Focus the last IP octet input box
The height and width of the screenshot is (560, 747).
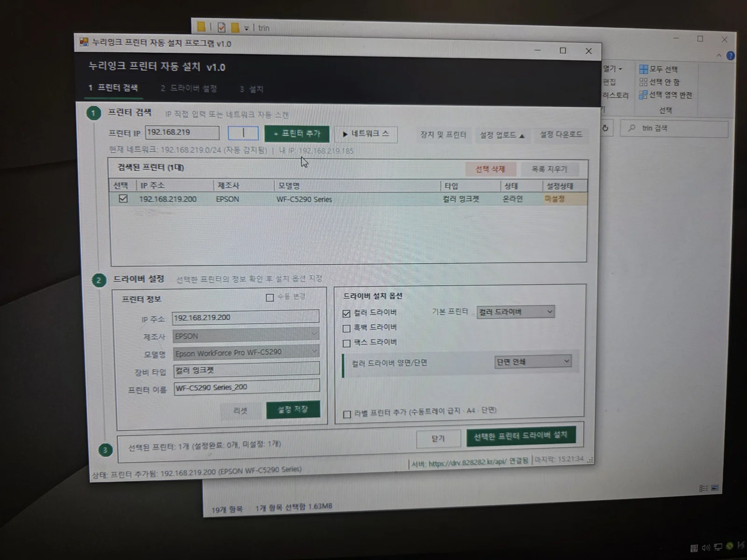[x=243, y=133]
